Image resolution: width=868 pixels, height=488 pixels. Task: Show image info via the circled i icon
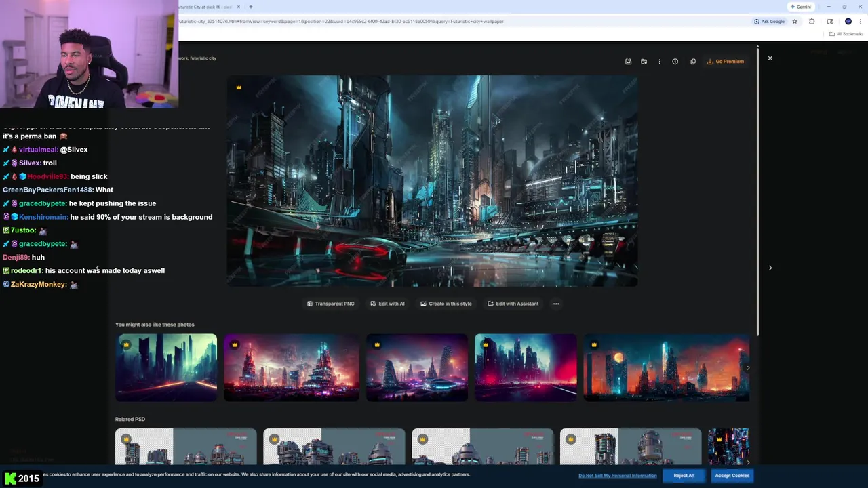pos(675,62)
